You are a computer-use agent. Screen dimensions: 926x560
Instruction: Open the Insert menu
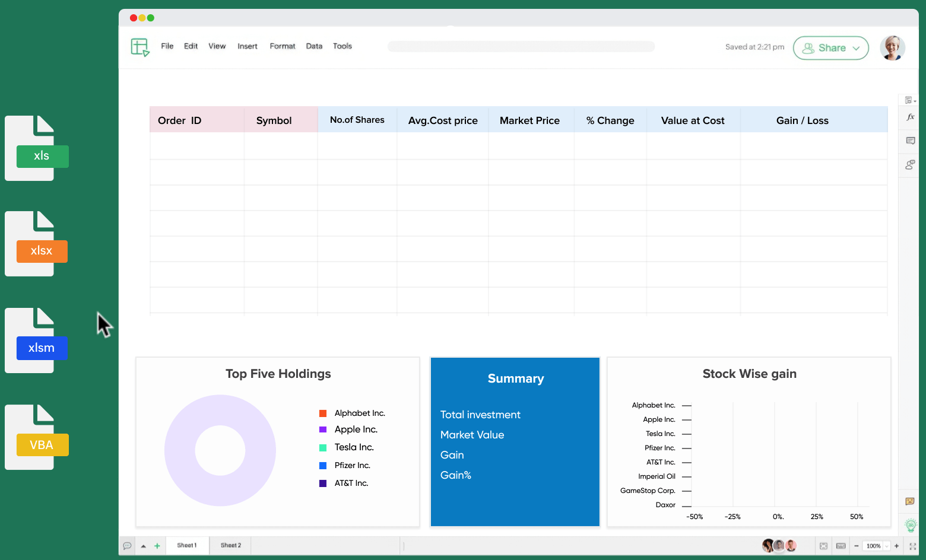coord(247,46)
